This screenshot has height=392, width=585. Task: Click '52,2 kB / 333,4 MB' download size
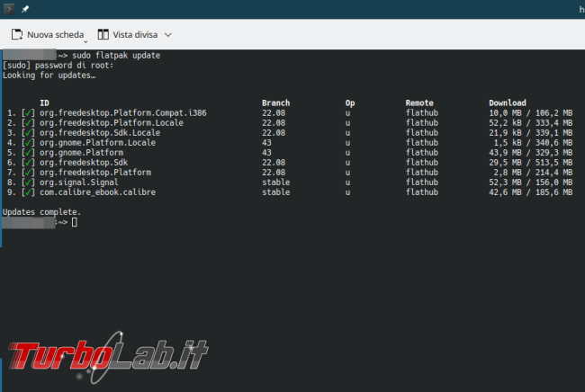(530, 123)
